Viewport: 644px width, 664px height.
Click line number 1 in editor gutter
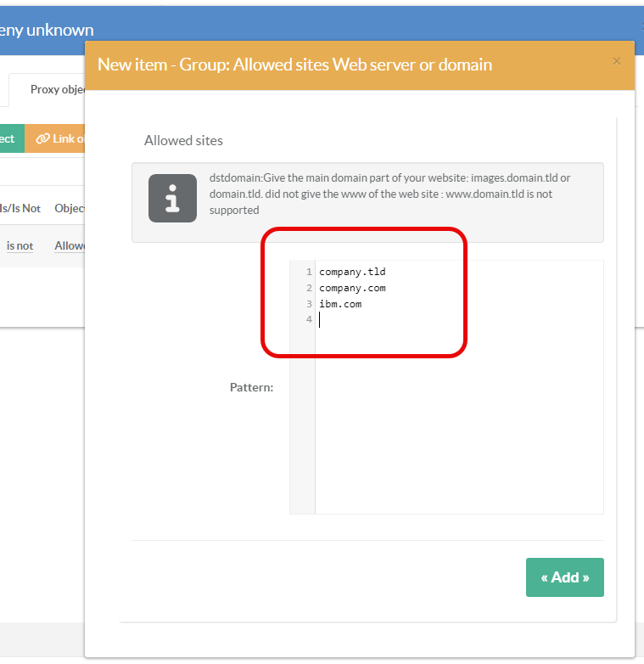tap(310, 272)
